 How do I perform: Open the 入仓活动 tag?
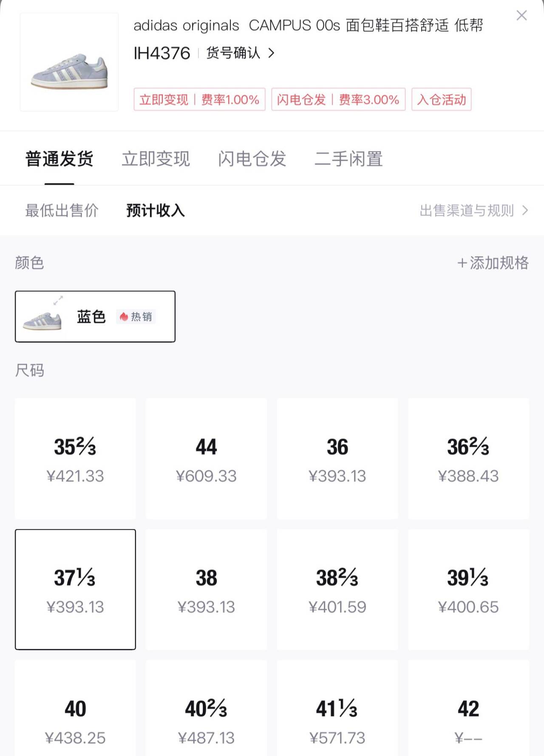pyautogui.click(x=442, y=100)
